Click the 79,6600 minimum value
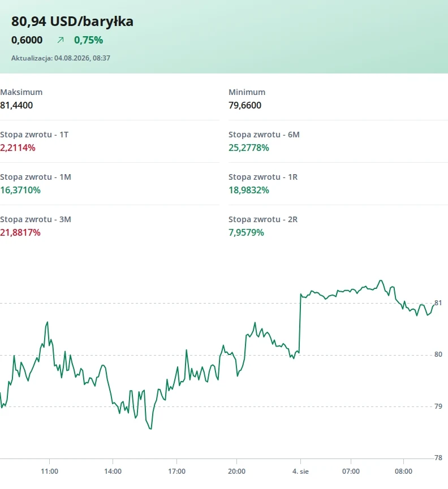This screenshot has height=489, width=448. [245, 105]
